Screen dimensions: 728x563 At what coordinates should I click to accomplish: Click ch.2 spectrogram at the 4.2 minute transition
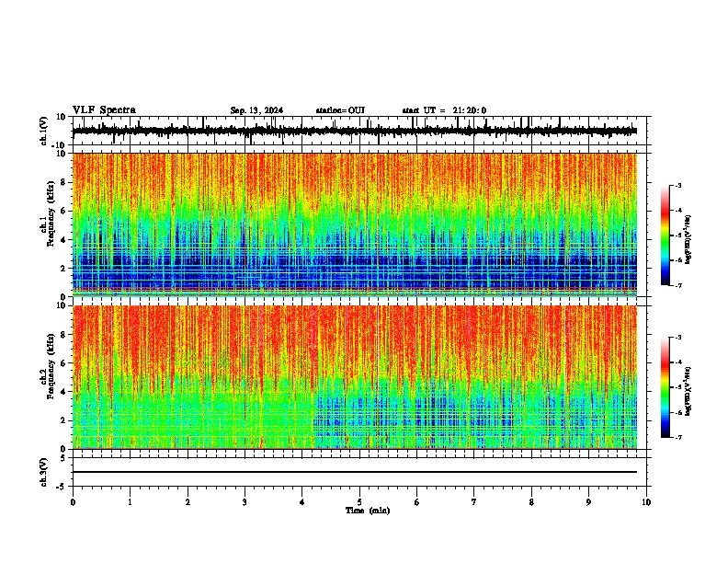tap(313, 377)
